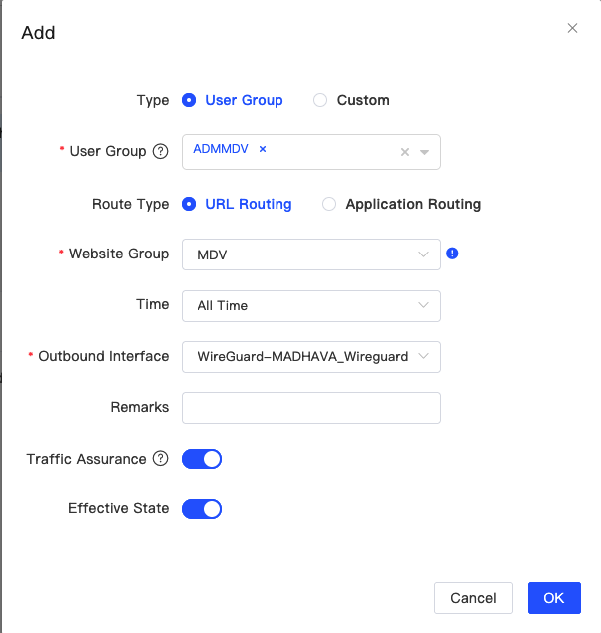Expand the User Group dropdown arrow

tap(425, 153)
